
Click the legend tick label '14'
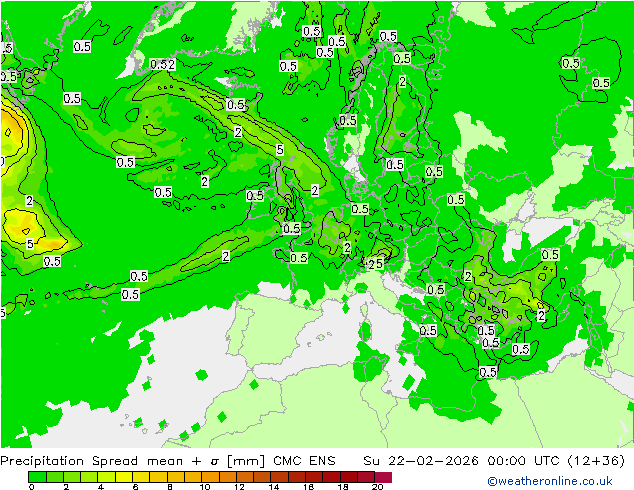[274, 487]
